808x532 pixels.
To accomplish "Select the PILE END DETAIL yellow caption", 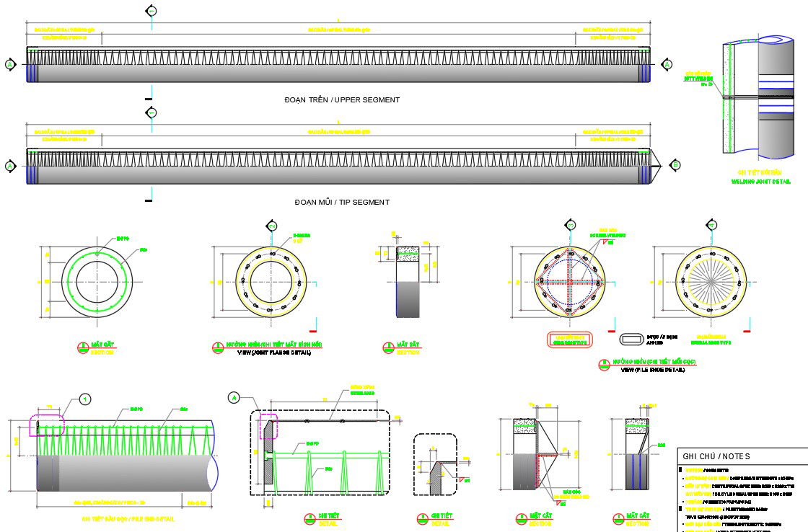I will pos(128,519).
